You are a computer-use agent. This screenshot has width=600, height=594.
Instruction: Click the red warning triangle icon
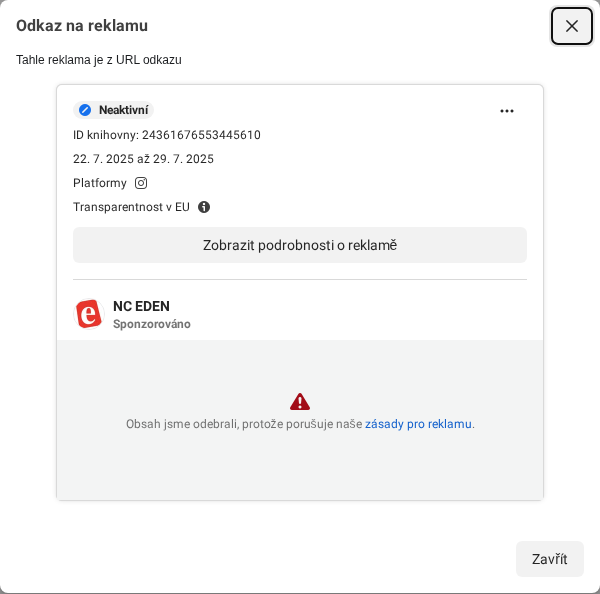coord(300,401)
